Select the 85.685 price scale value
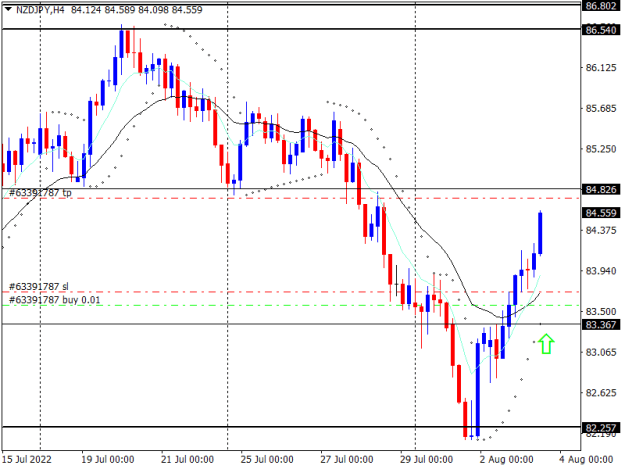This screenshot has height=469, width=625. [601, 108]
